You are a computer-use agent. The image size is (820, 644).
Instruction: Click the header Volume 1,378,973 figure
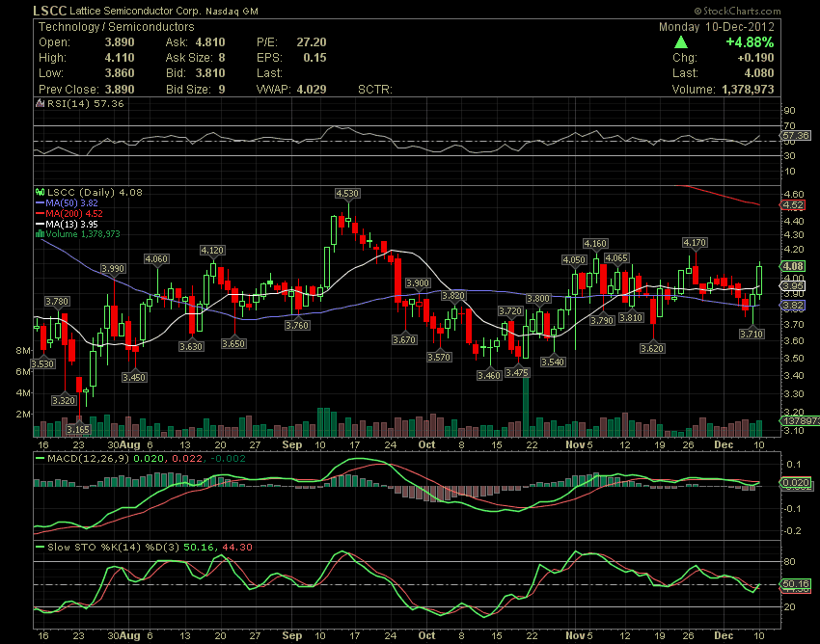pyautogui.click(x=748, y=90)
